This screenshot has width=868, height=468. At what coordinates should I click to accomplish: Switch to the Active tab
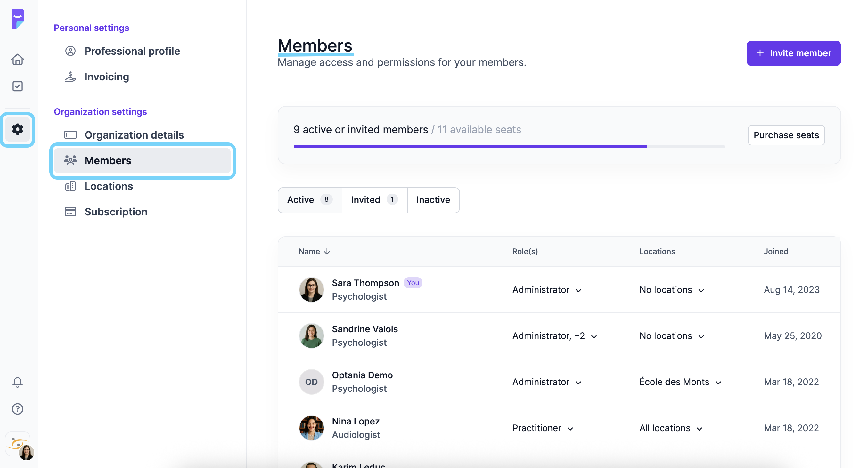[310, 200]
